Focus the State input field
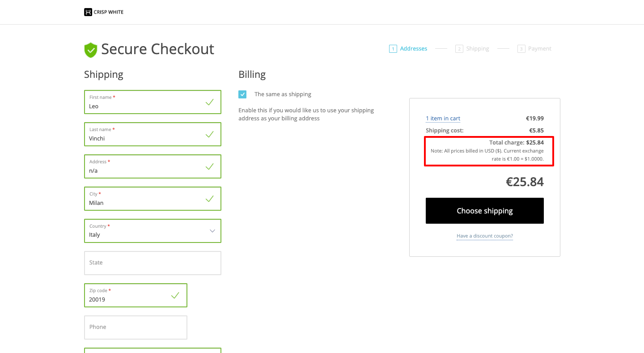The image size is (644, 353). click(152, 263)
